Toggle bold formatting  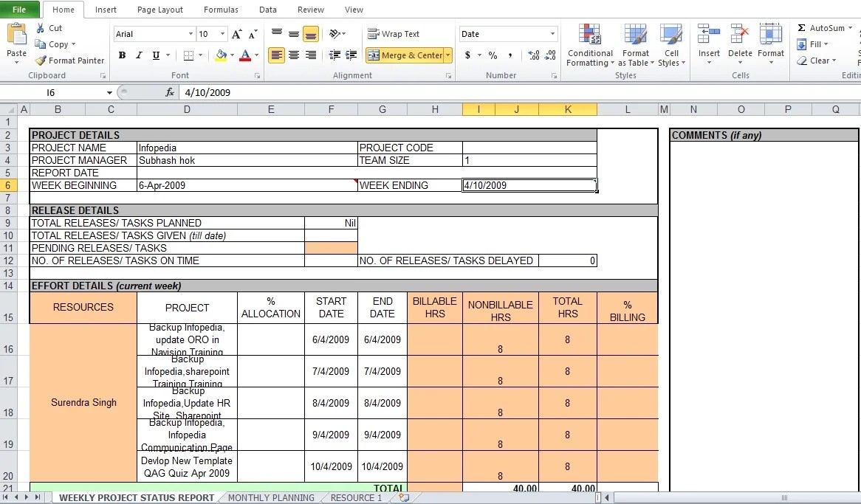pyautogui.click(x=122, y=55)
